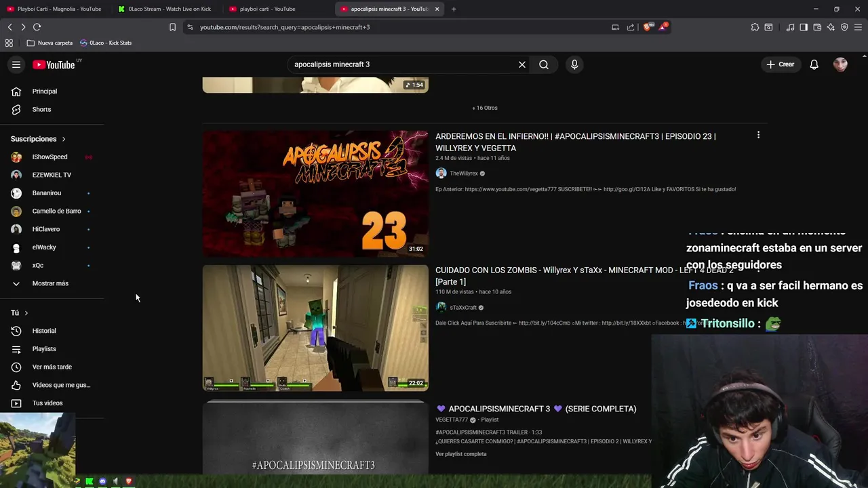The height and width of the screenshot is (488, 868).
Task: Open Nueva carpeta bookmark folder
Action: click(x=50, y=43)
